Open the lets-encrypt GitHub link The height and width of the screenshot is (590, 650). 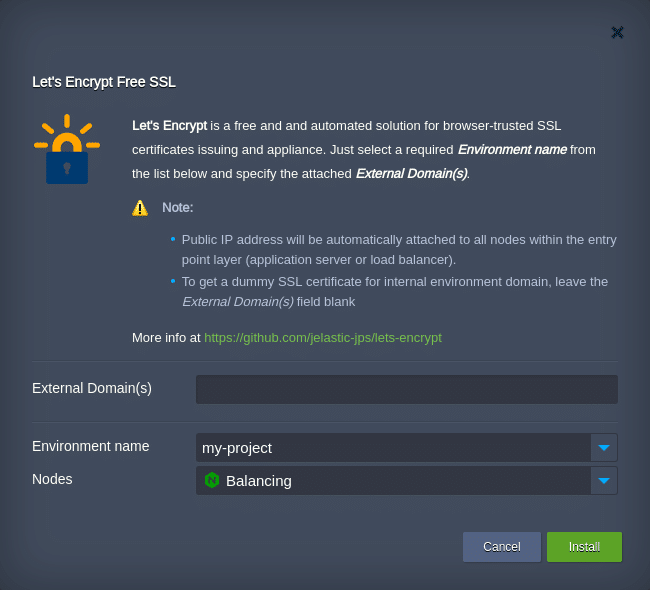(x=323, y=337)
